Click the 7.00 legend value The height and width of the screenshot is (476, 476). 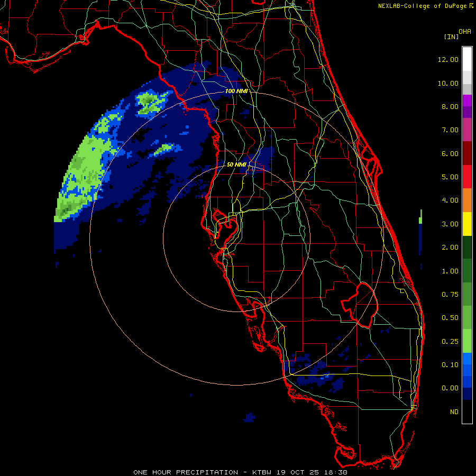pyautogui.click(x=450, y=130)
